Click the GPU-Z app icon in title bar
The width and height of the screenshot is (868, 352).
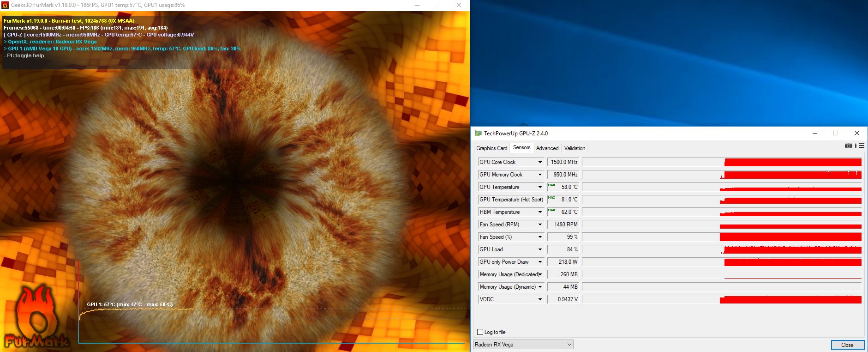(x=478, y=133)
